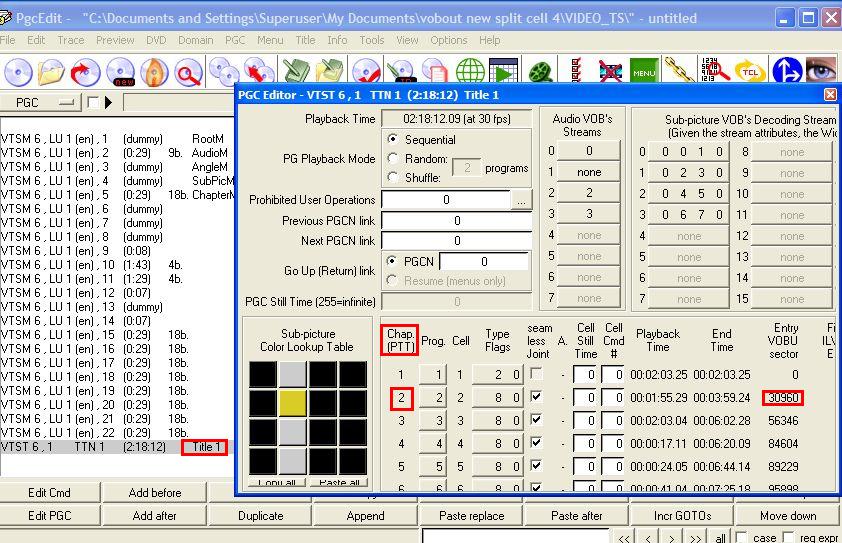The height and width of the screenshot is (543, 842).
Task: Click the gold chain link icon
Action: [679, 73]
